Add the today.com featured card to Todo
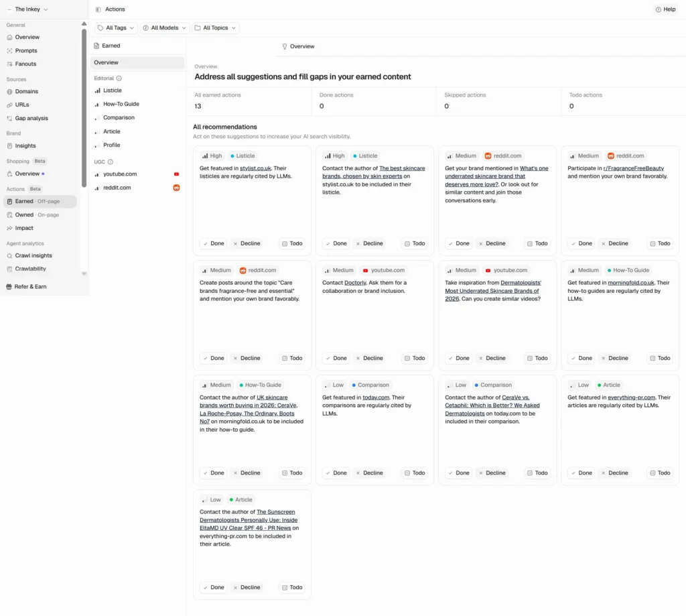686x616 pixels. 415,473
